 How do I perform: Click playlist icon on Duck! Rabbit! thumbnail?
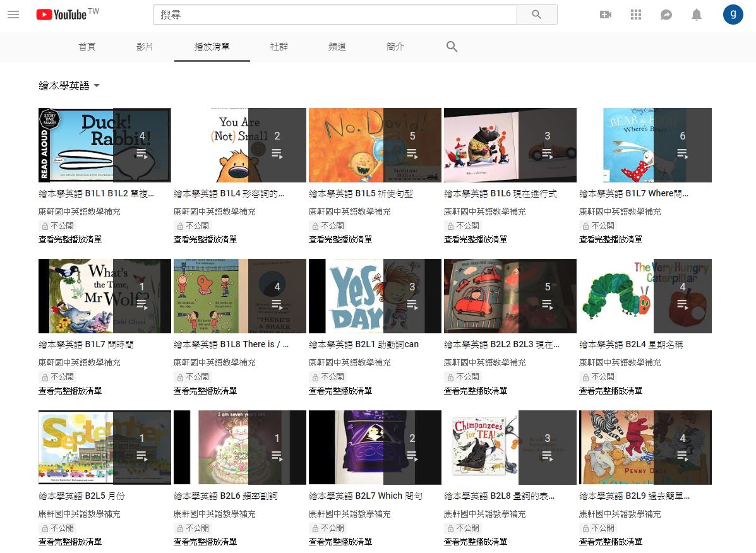(141, 153)
